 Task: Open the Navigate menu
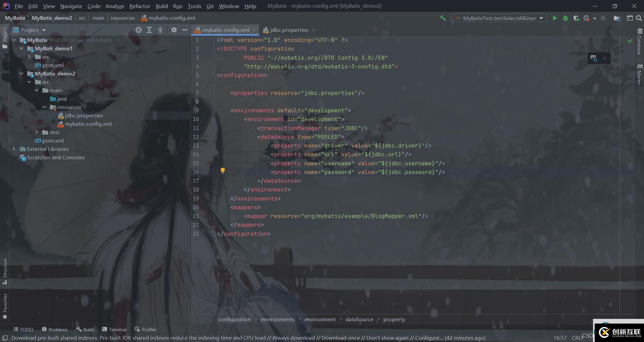coord(71,6)
